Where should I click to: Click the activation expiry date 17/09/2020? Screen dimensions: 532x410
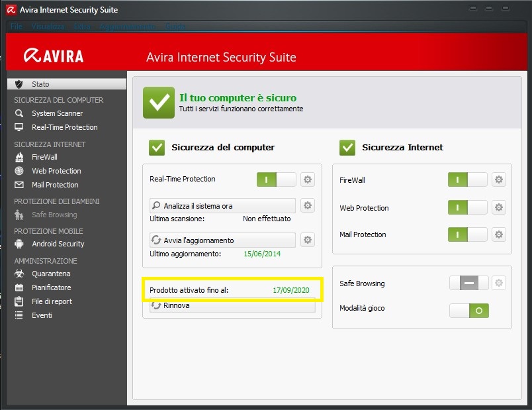(291, 290)
